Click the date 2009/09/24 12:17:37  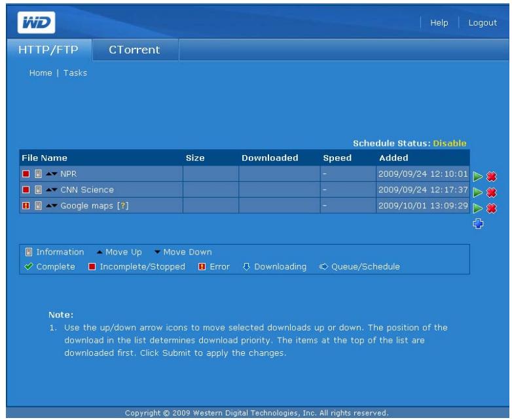pyautogui.click(x=423, y=190)
